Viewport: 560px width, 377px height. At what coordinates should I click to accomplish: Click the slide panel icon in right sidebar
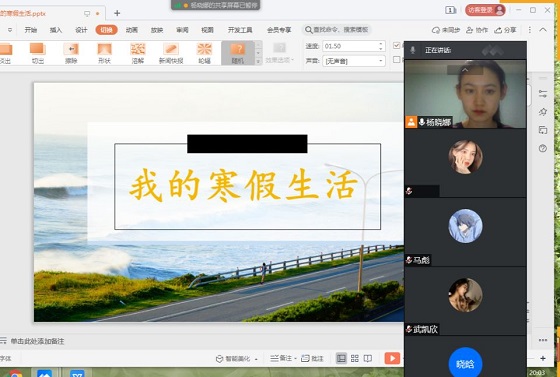543,130
